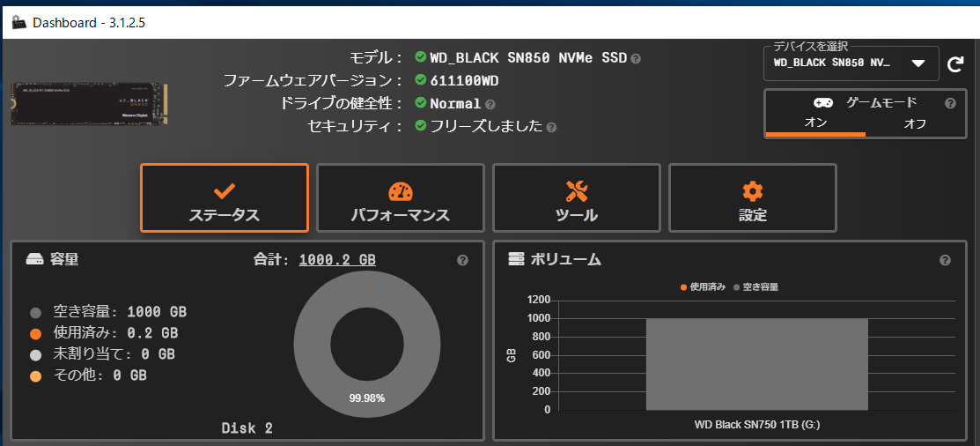
Task: Toggle 使用済み series in the volume chart legend
Action: click(705, 286)
